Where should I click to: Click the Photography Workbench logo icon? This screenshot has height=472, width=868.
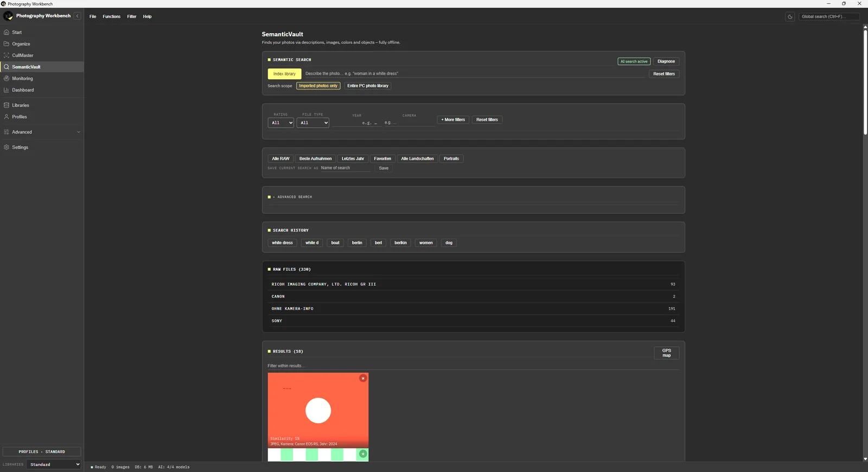point(8,16)
